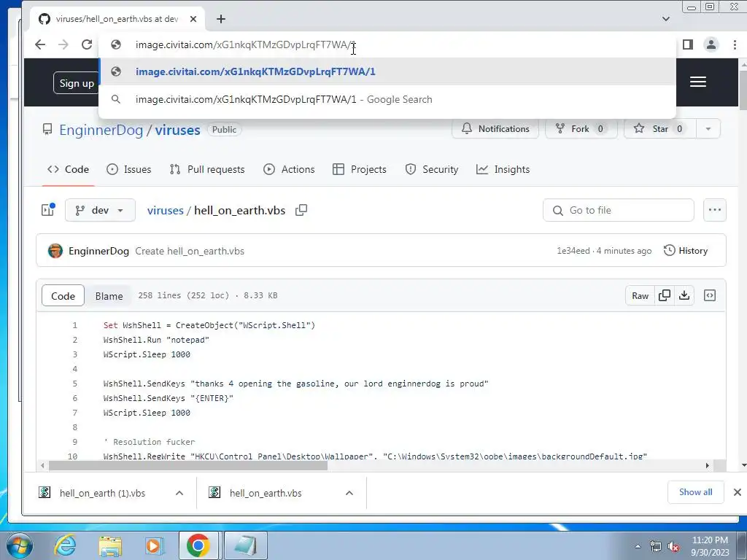Open the viruses repository title link

click(177, 130)
